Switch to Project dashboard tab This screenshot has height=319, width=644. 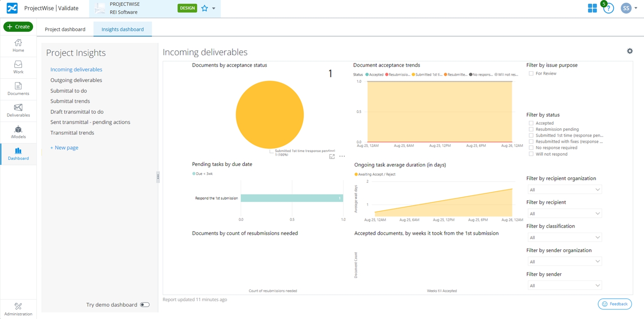(x=65, y=29)
